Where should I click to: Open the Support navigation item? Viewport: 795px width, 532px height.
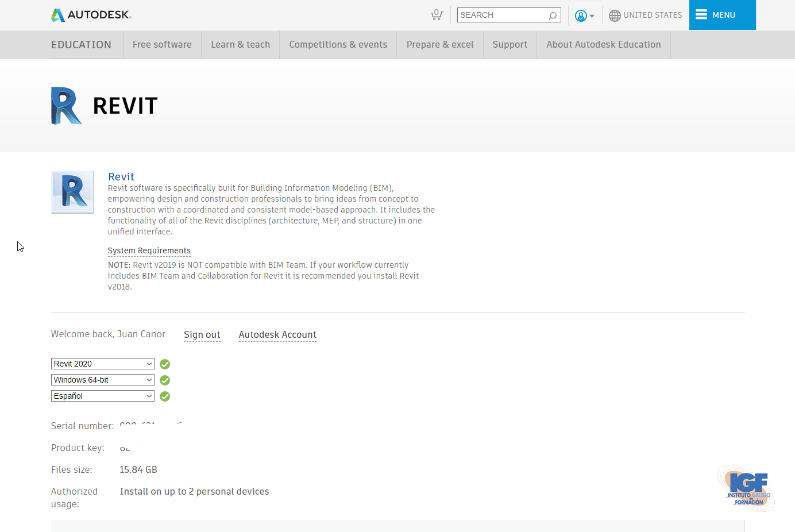tap(510, 44)
